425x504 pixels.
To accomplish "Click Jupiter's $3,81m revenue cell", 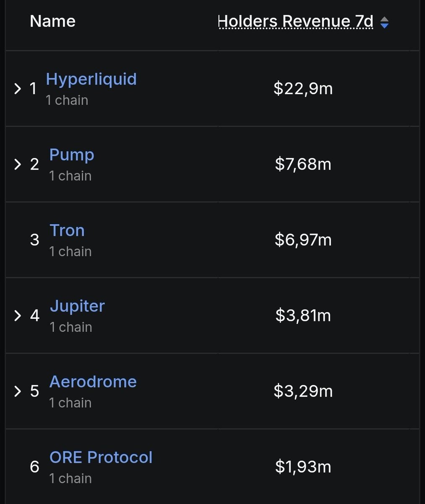I will click(x=303, y=315).
